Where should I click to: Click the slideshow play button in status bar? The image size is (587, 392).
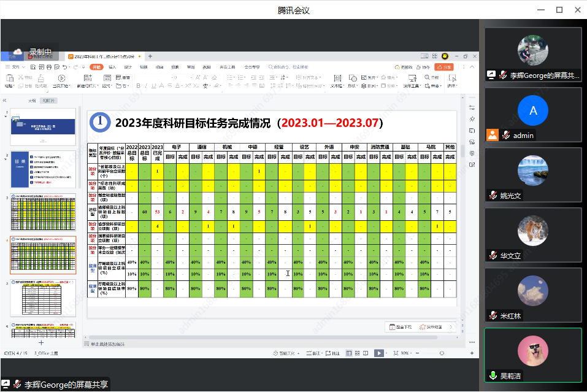tap(379, 353)
